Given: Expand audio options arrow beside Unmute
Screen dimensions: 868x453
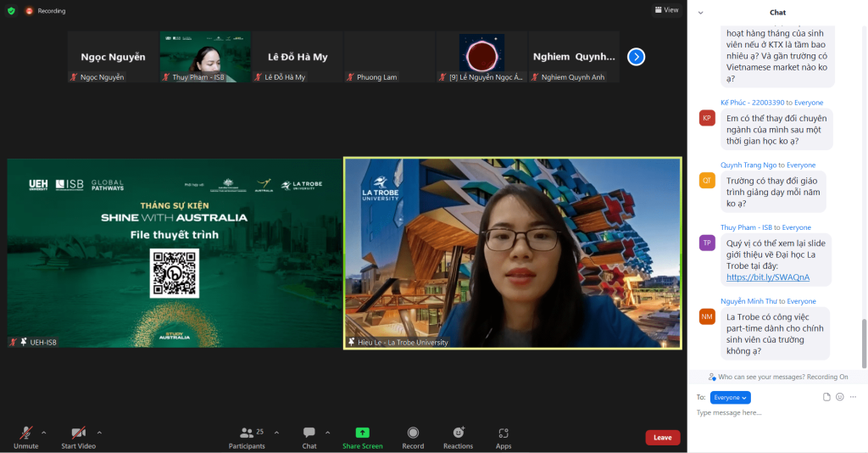Looking at the screenshot, I should pos(44,432).
